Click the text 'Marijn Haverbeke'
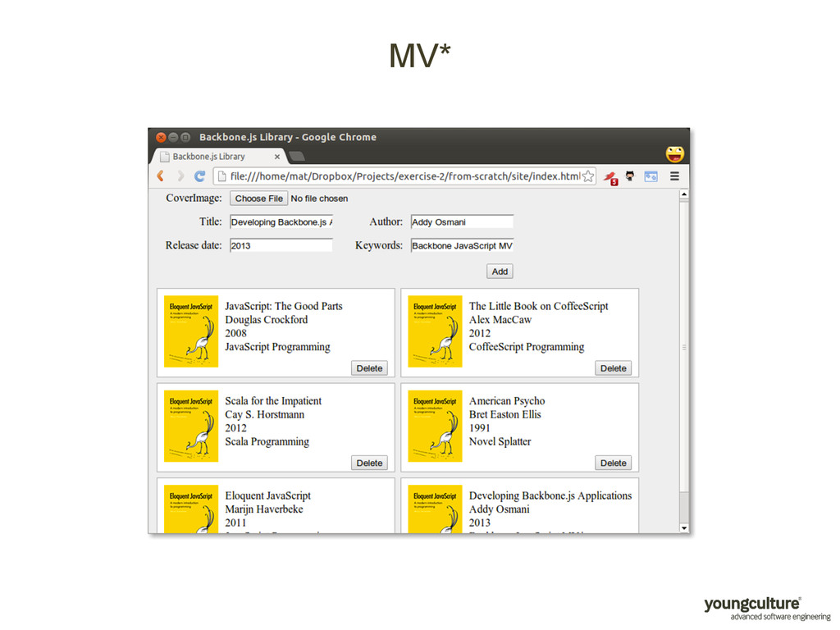840x630 pixels. (x=264, y=509)
